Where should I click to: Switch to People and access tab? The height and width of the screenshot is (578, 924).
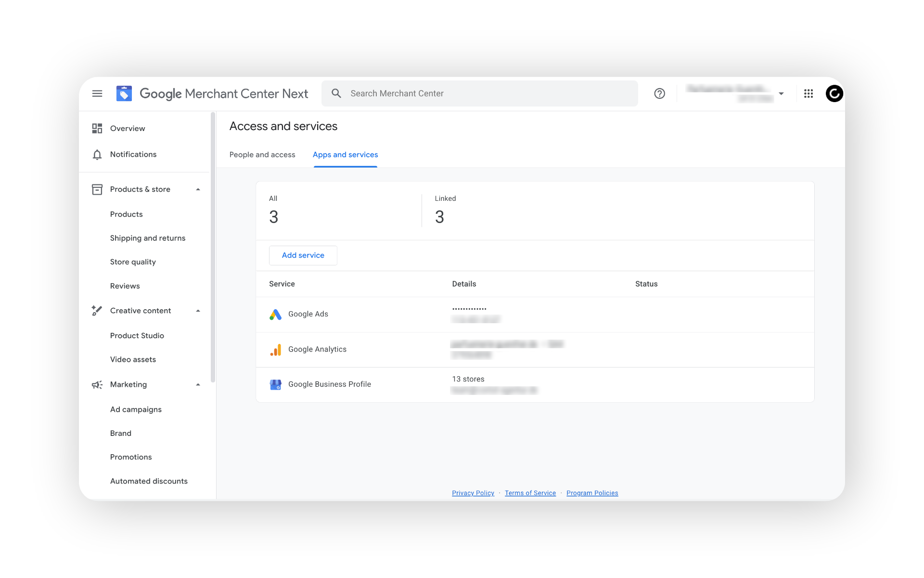click(262, 155)
